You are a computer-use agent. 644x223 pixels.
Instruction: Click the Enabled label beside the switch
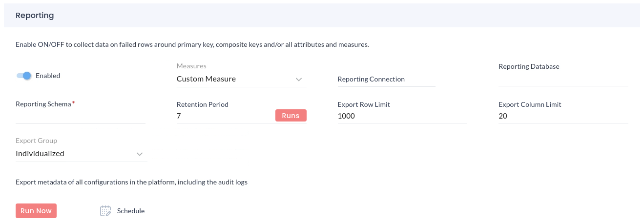coord(48,76)
